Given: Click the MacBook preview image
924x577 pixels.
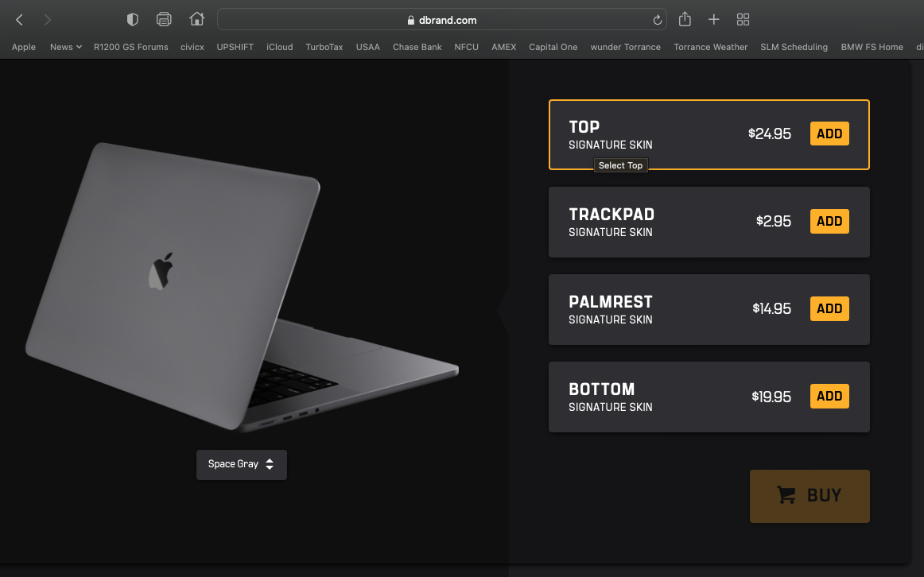Looking at the screenshot, I should 242,287.
